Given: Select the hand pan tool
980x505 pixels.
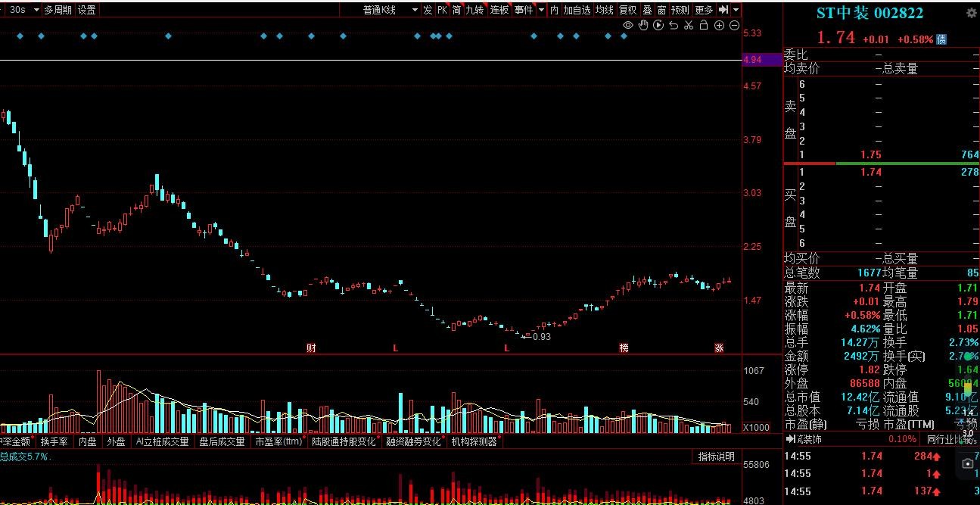Looking at the screenshot, I should [x=643, y=26].
